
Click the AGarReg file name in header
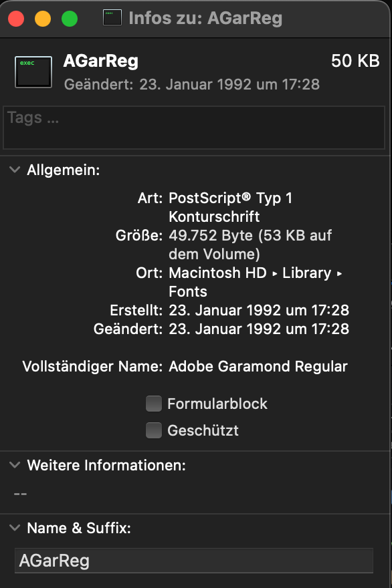click(100, 61)
